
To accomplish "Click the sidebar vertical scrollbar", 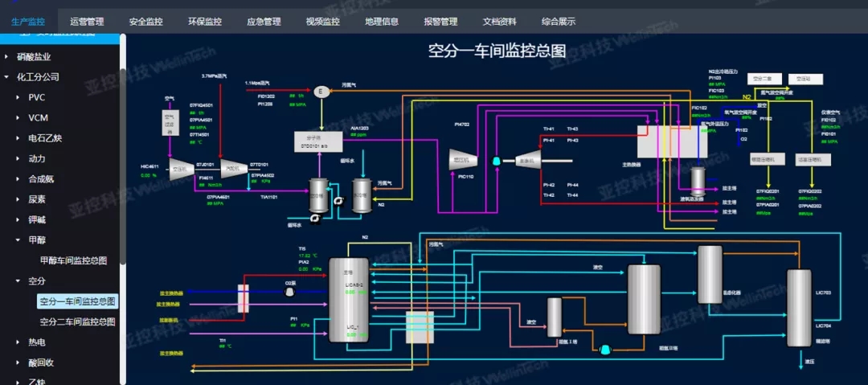I will (123, 166).
